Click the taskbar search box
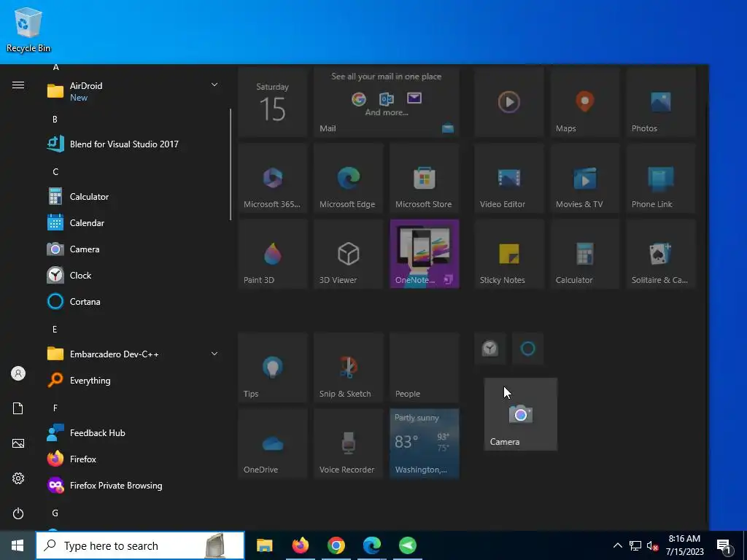Screen dimensions: 747x560 (x=140, y=545)
